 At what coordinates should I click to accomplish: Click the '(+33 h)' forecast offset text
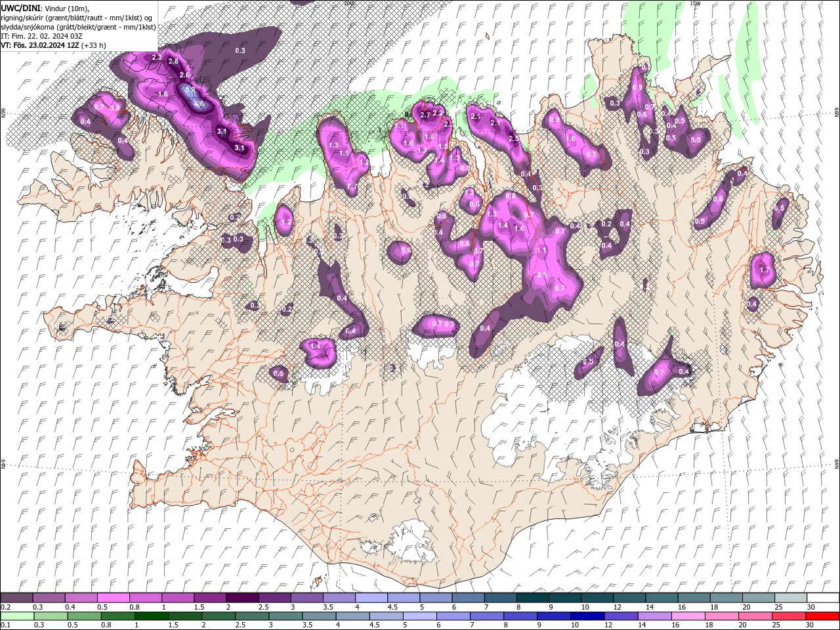coord(94,45)
